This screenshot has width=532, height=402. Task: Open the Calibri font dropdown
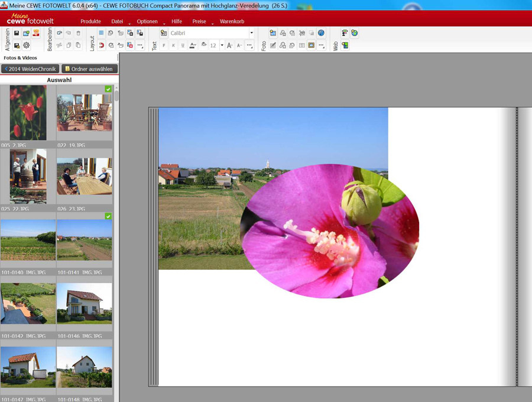coord(251,34)
